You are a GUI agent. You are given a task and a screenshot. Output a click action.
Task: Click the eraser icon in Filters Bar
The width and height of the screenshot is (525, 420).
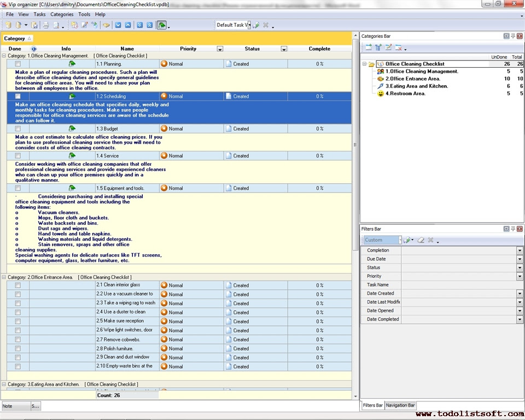click(421, 240)
